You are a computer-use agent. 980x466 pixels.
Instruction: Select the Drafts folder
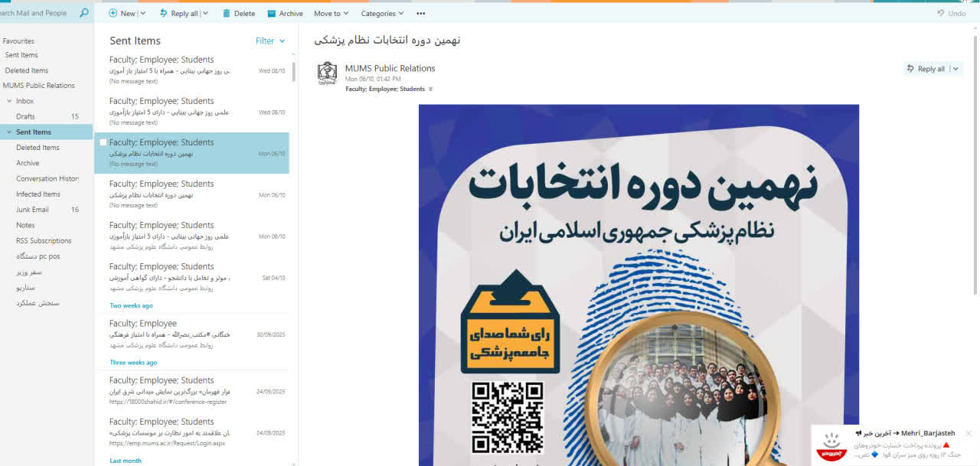(x=47, y=116)
